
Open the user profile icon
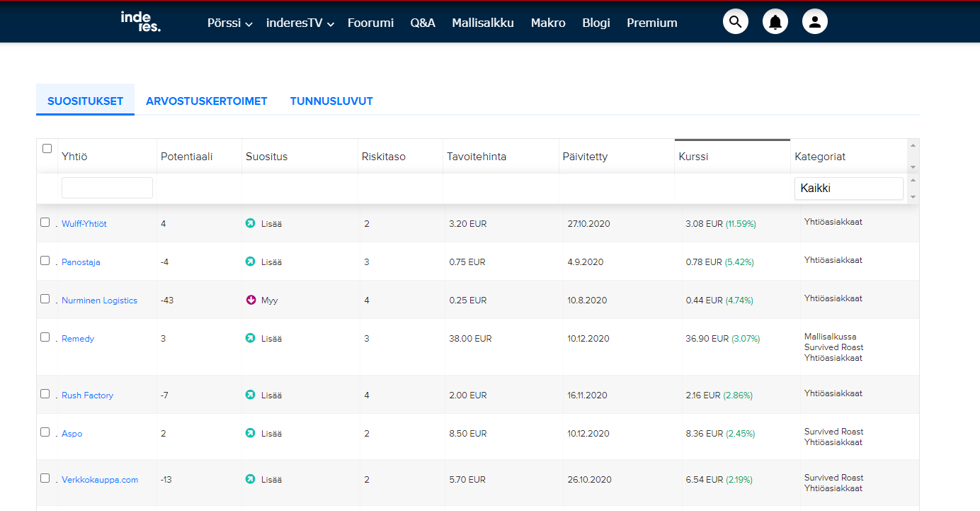tap(814, 22)
